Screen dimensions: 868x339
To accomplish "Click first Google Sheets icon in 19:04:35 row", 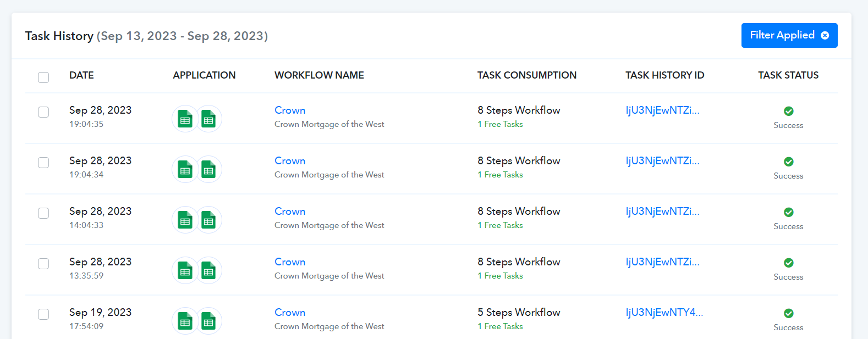I will pyautogui.click(x=185, y=119).
